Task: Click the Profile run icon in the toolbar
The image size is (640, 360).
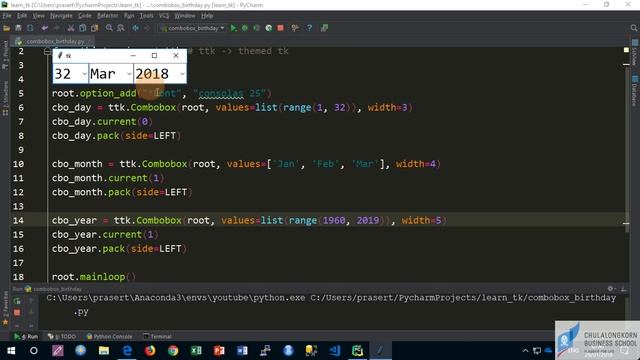Action: 269,28
